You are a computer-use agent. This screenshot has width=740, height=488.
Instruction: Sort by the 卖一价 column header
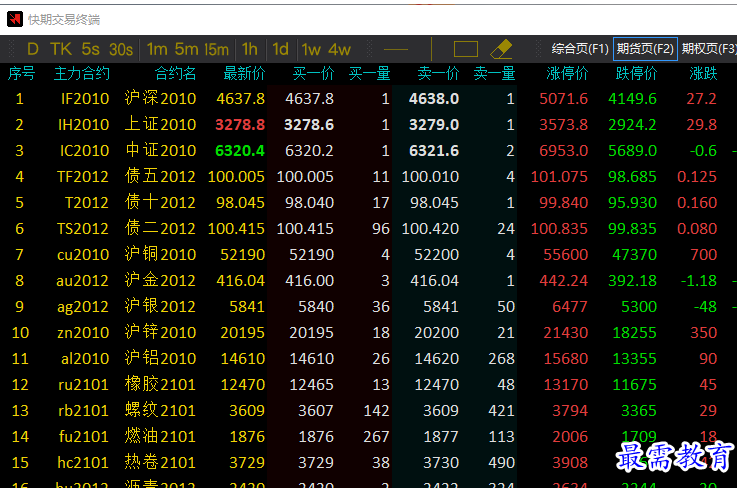click(x=438, y=74)
